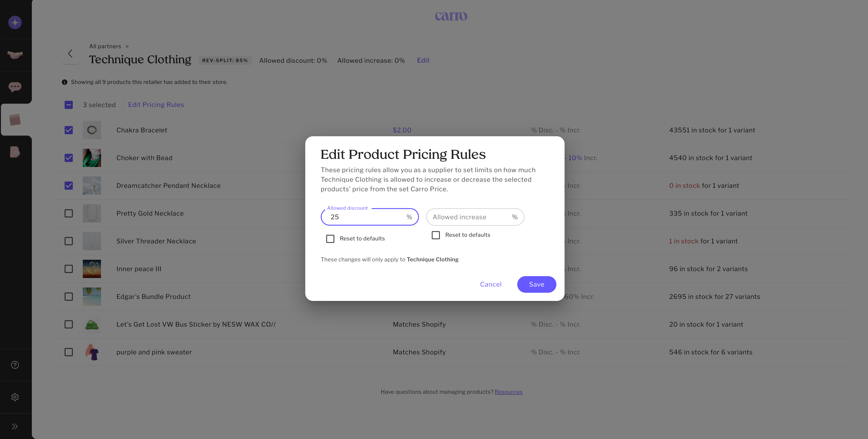Open the settings gear icon
Image resolution: width=868 pixels, height=439 pixels.
[x=15, y=397]
